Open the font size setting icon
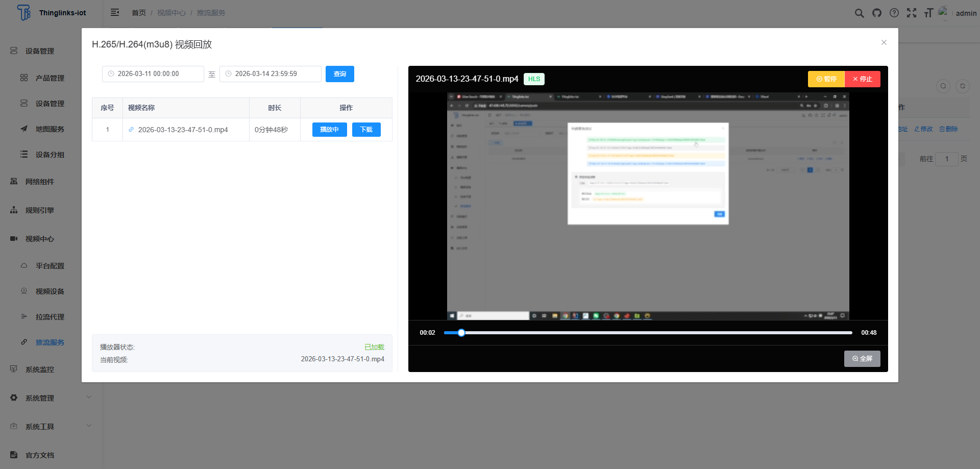This screenshot has height=469, width=980. click(928, 13)
